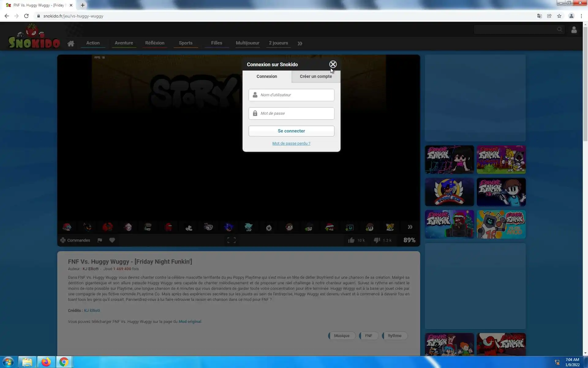The width and height of the screenshot is (588, 368).
Task: Click the Snokido home icon
Action: (71, 43)
